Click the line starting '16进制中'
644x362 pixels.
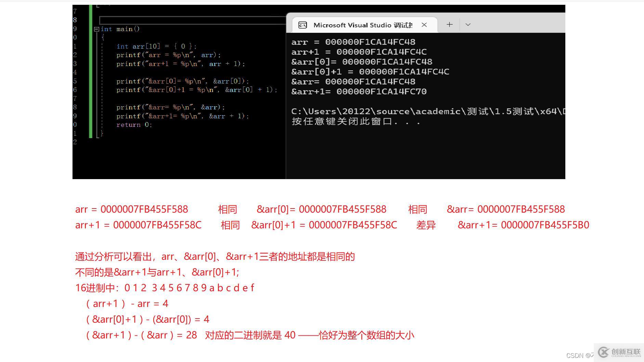(165, 288)
